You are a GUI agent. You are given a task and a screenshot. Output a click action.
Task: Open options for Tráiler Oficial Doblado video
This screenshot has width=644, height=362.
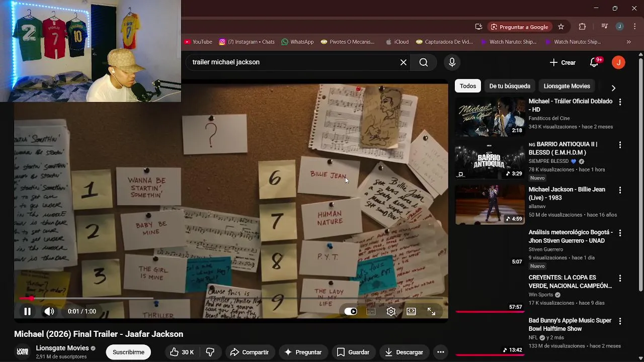[620, 102]
